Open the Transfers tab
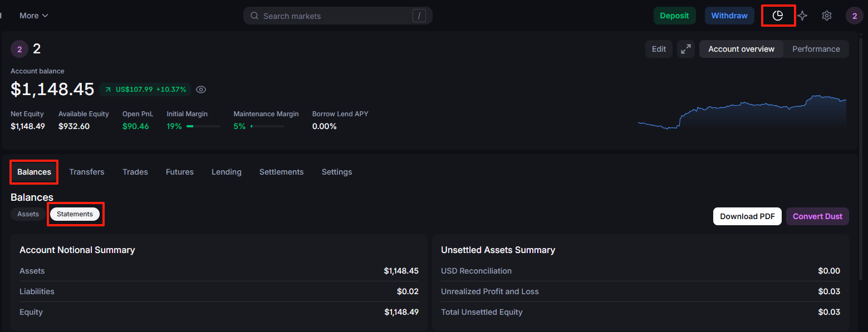The width and height of the screenshot is (868, 332). pos(87,172)
